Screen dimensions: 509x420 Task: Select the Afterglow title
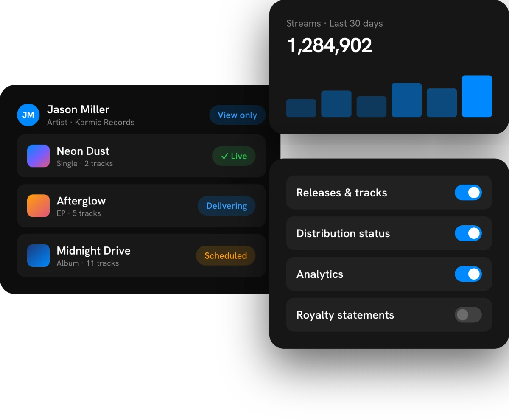coord(81,201)
